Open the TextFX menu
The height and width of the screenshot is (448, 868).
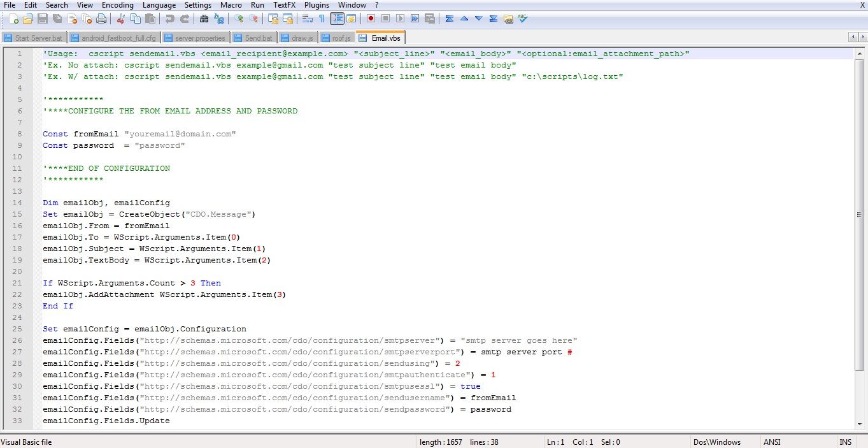(x=285, y=5)
